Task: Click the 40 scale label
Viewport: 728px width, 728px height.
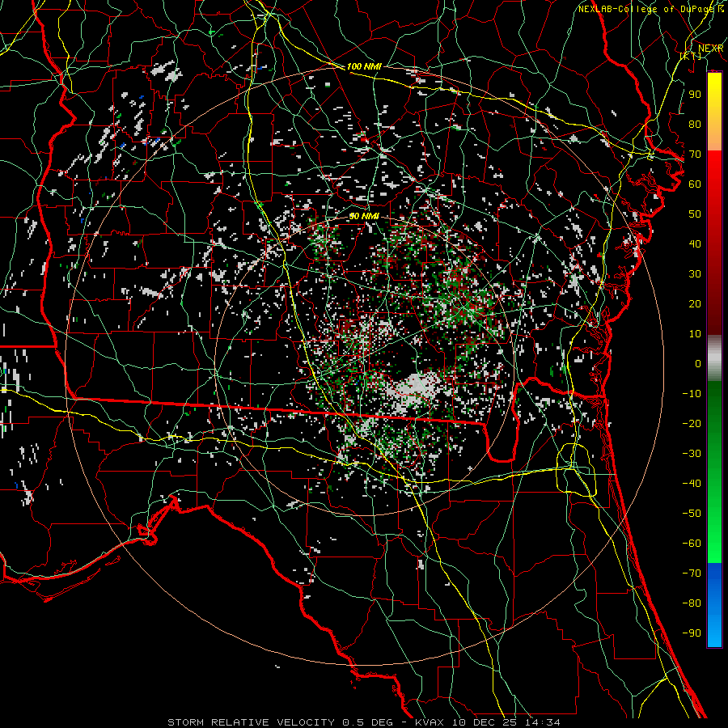Action: click(x=695, y=243)
